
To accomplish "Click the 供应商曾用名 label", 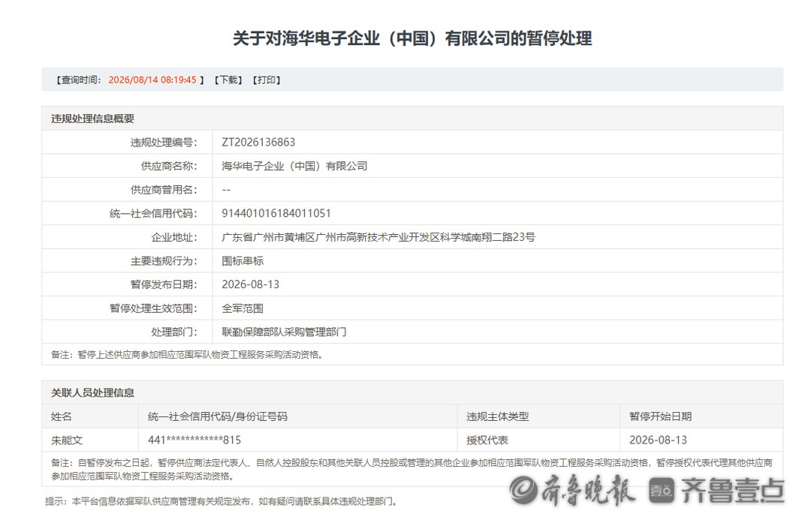I will coord(164,190).
